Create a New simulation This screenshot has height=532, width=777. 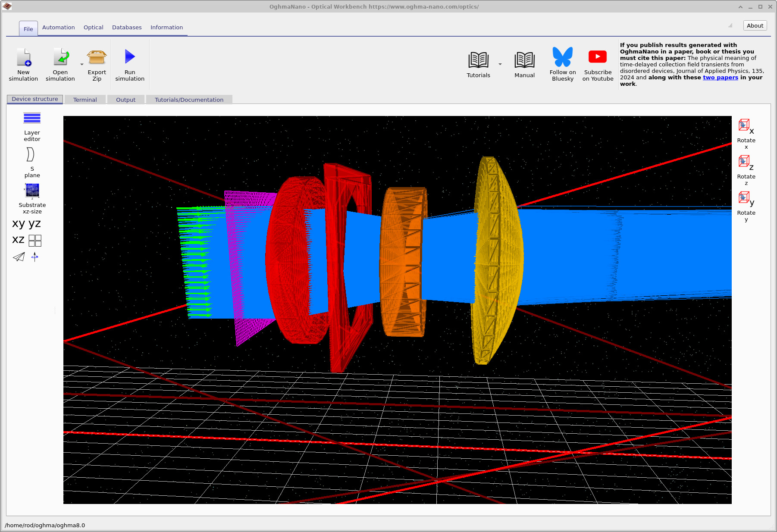pos(23,64)
